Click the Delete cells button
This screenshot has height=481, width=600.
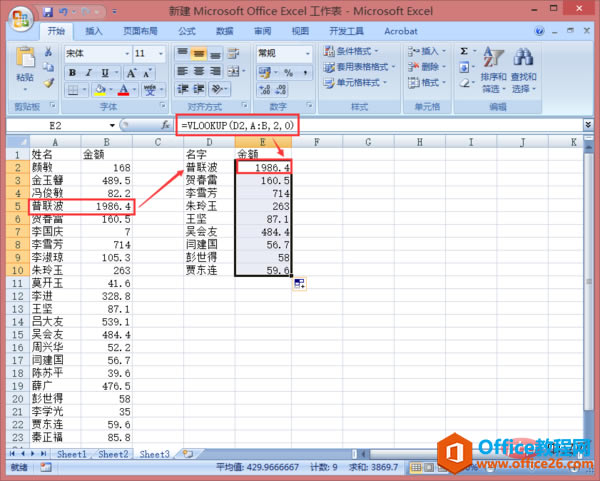pyautogui.click(x=427, y=67)
